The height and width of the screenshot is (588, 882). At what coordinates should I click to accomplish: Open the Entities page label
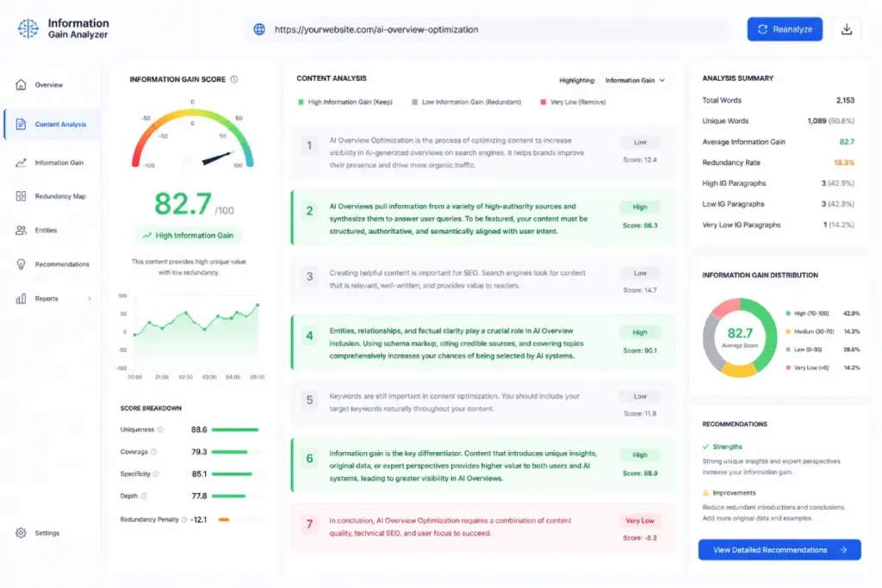click(47, 230)
